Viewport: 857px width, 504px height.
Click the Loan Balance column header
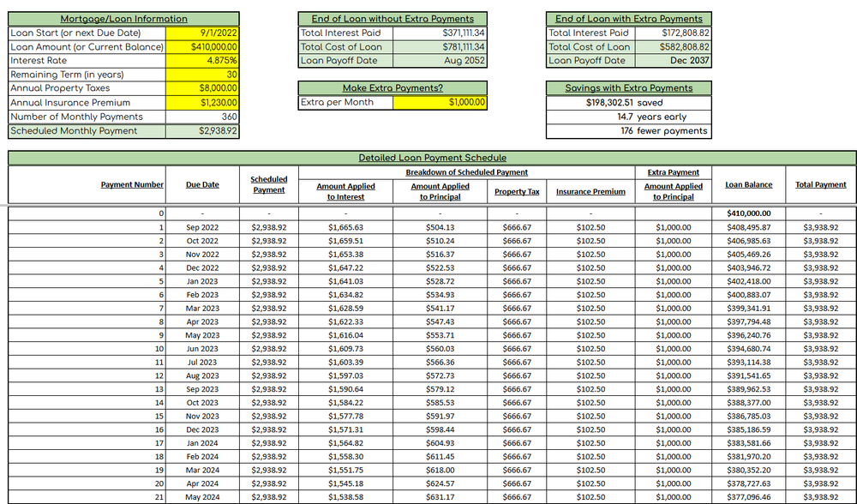[x=749, y=185]
